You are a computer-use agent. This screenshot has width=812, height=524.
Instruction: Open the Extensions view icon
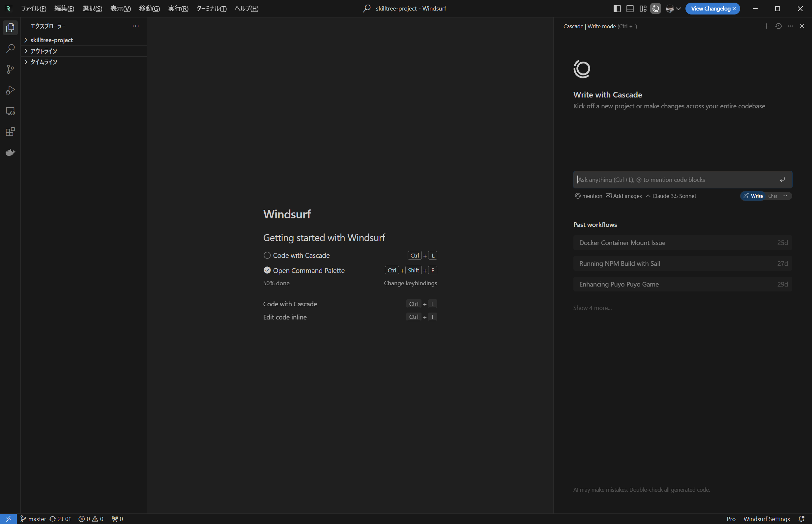pos(10,132)
